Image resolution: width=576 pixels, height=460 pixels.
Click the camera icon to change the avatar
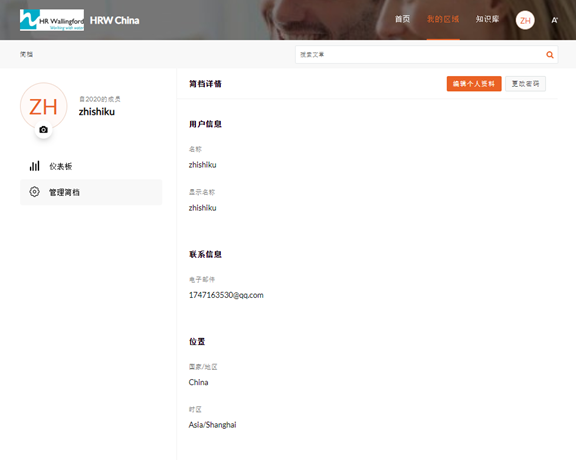click(x=43, y=130)
